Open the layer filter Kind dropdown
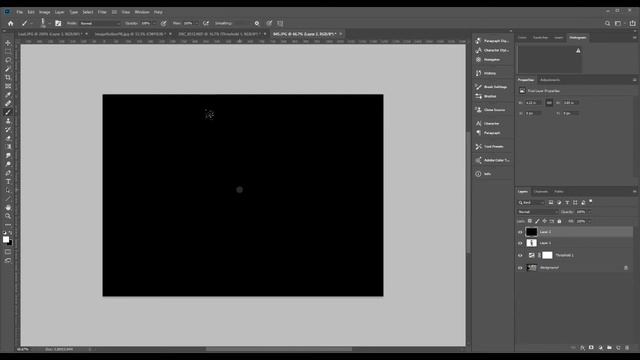 531,202
